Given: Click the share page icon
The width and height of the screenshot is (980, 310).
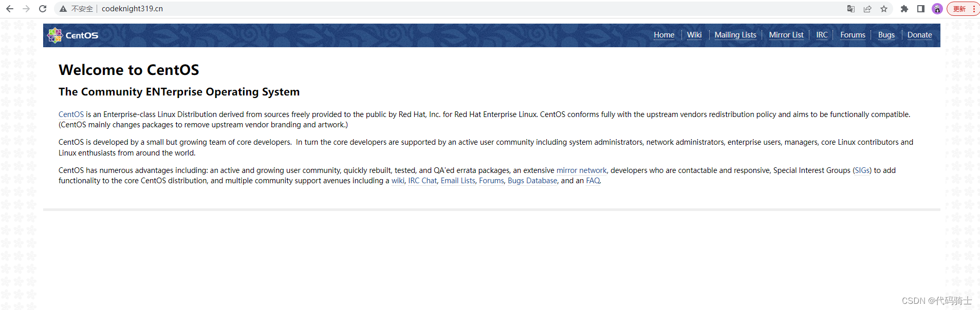Looking at the screenshot, I should pos(867,9).
